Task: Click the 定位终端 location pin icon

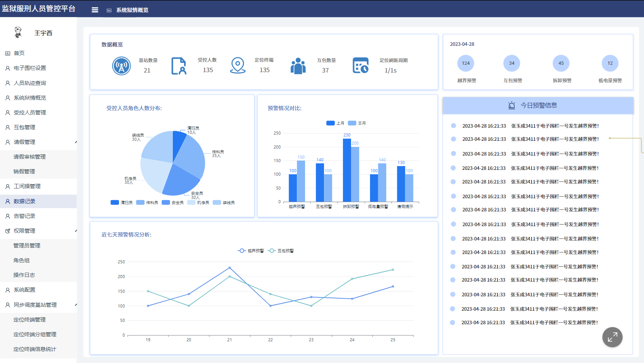Action: click(x=238, y=66)
